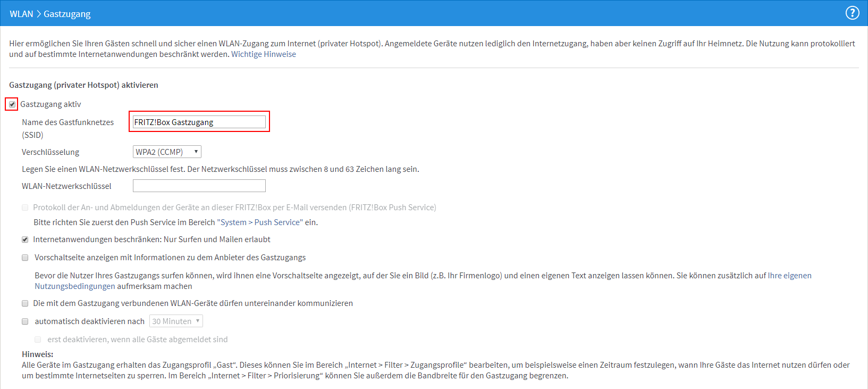Disable the Gastzugang aktiv checkbox
The height and width of the screenshot is (389, 868).
click(12, 104)
